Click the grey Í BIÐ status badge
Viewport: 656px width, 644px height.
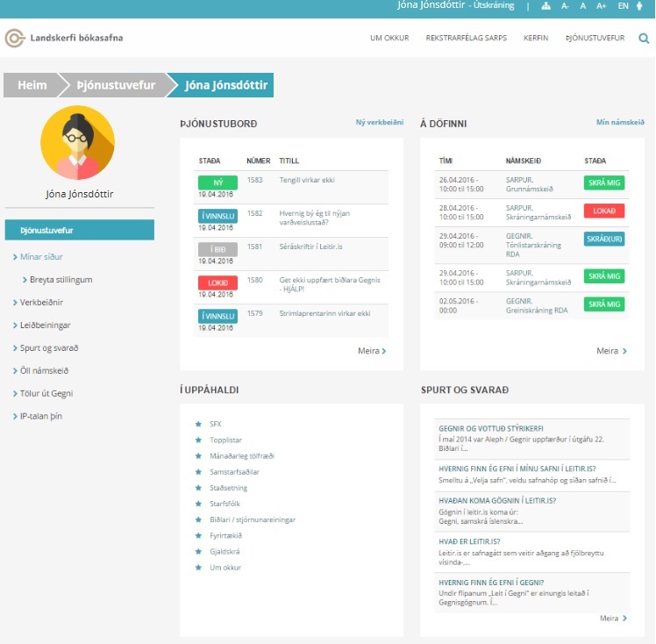click(x=217, y=249)
